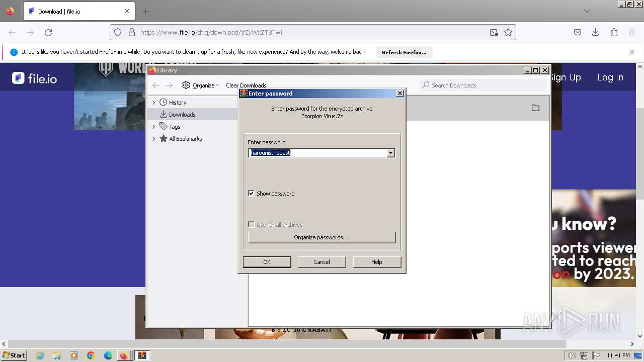Expand the History tree item

coord(154,103)
